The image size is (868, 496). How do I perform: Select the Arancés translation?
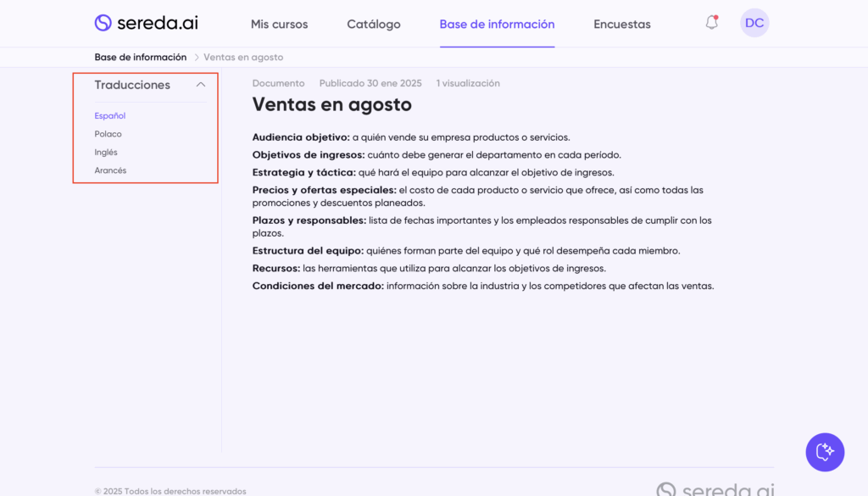[110, 170]
